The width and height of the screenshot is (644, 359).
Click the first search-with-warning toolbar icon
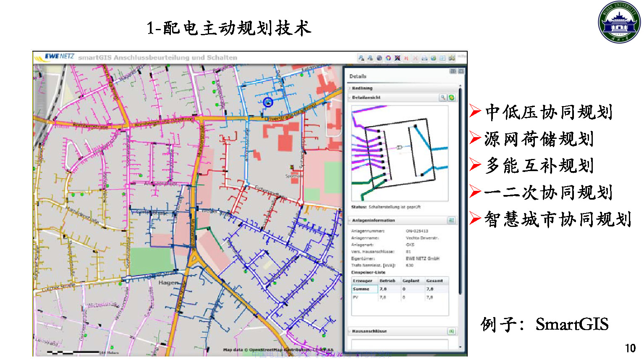[361, 58]
